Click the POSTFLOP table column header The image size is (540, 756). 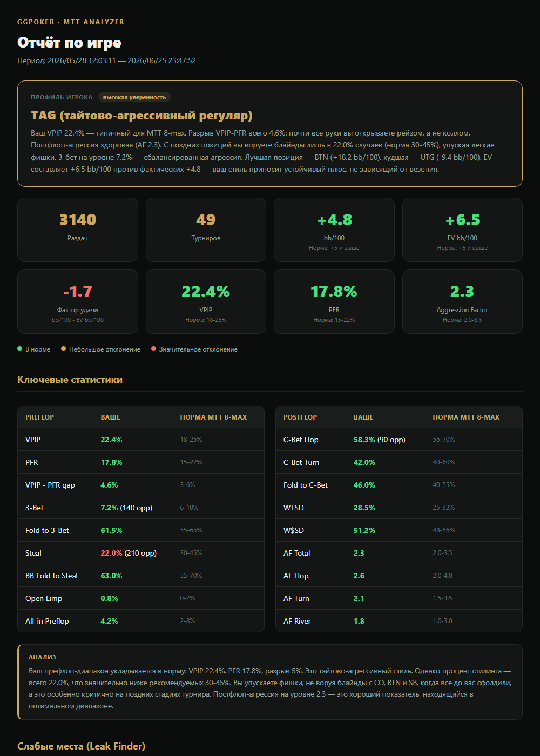point(300,417)
